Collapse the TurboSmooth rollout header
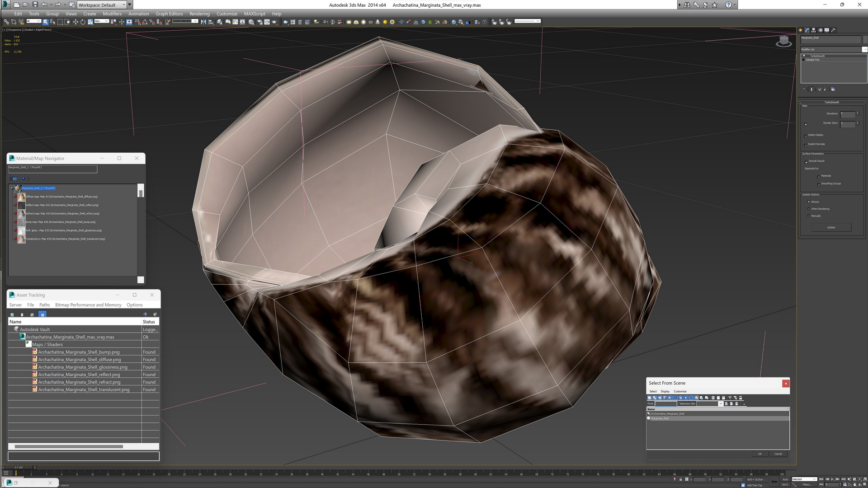Screen dimensions: 868x488 tap(831, 102)
